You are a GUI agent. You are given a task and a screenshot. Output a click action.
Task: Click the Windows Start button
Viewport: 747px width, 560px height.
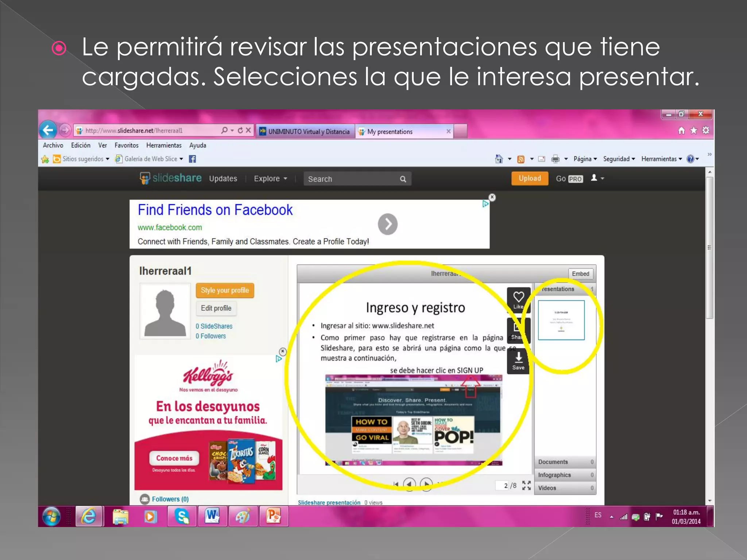[51, 516]
